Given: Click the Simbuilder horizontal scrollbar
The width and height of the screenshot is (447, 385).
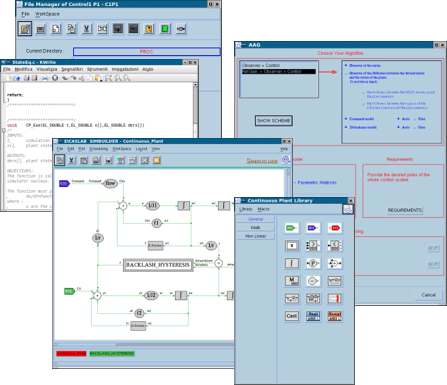Looking at the screenshot, I should pyautogui.click(x=144, y=345).
